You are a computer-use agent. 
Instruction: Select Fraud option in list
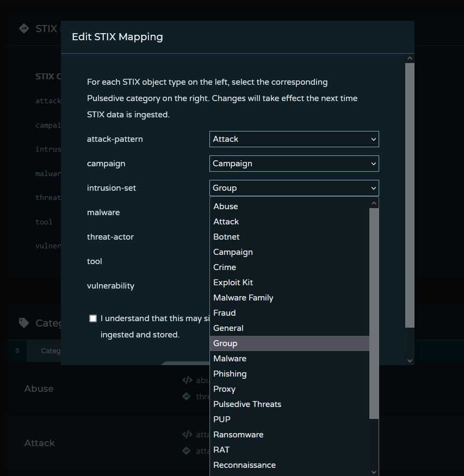[x=289, y=312]
